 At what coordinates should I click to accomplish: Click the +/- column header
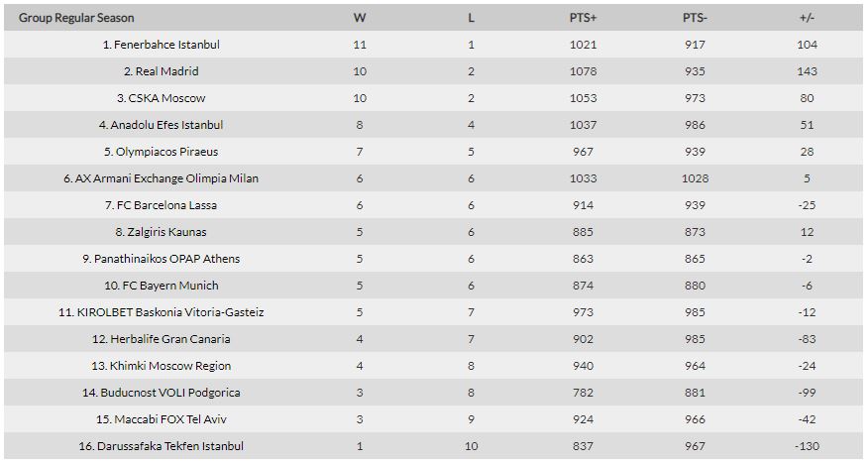pyautogui.click(x=807, y=18)
